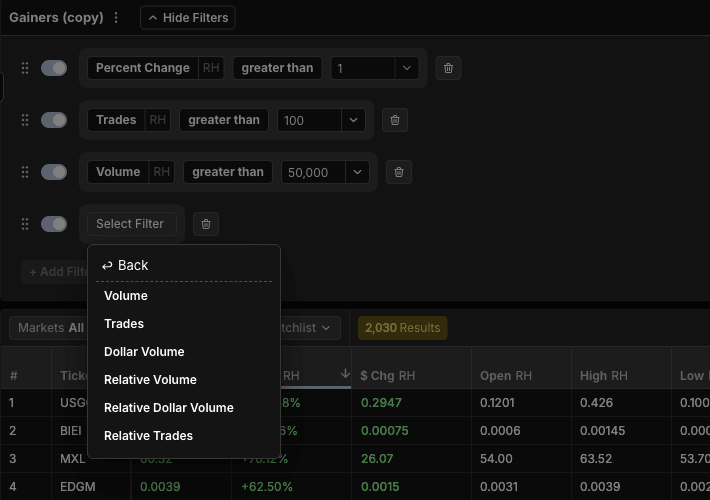
Task: Delete the Trades filter with trash icon
Action: coord(395,120)
